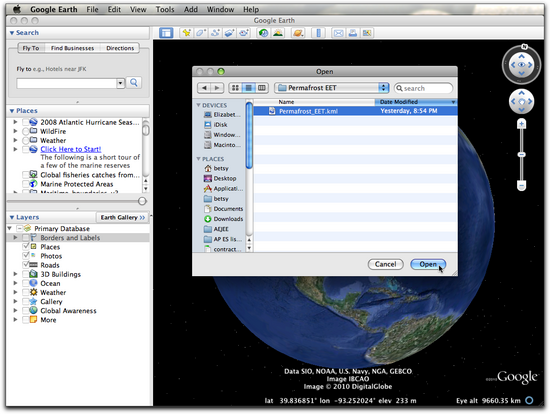Click the 'Click Here to Start!' link
Image resolution: width=550 pixels, height=414 pixels.
click(71, 149)
